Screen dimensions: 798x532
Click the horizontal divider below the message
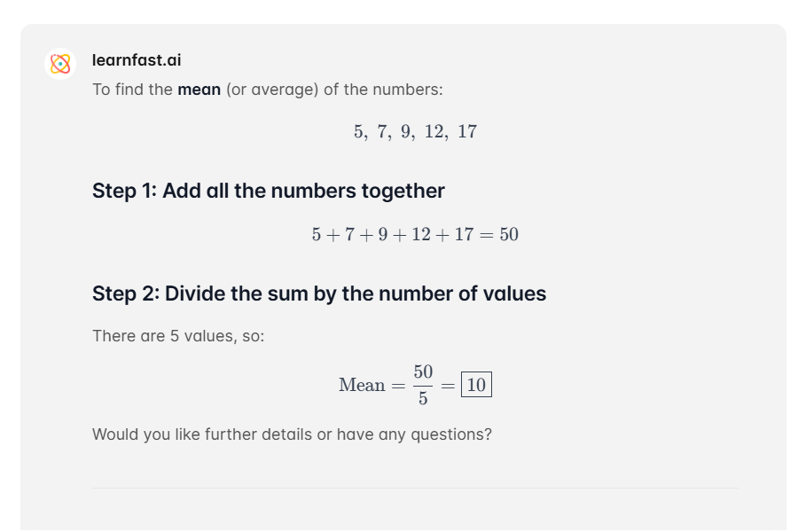(x=415, y=489)
